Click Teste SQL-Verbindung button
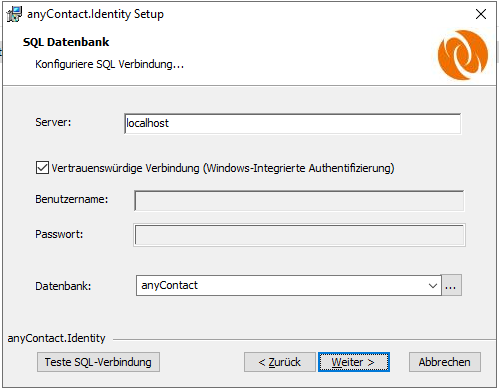Screen dimensions: 499x390 click(x=98, y=362)
